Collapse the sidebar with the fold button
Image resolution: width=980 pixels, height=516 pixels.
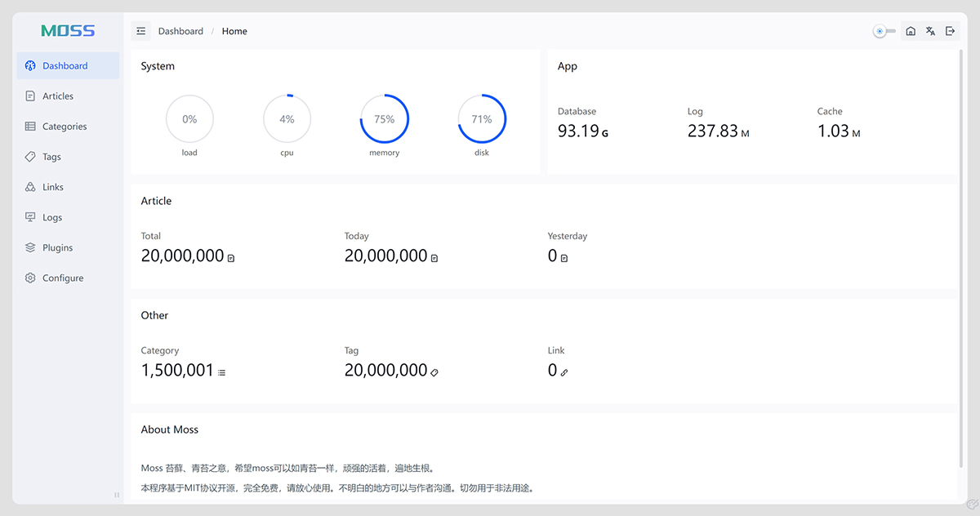click(x=141, y=31)
